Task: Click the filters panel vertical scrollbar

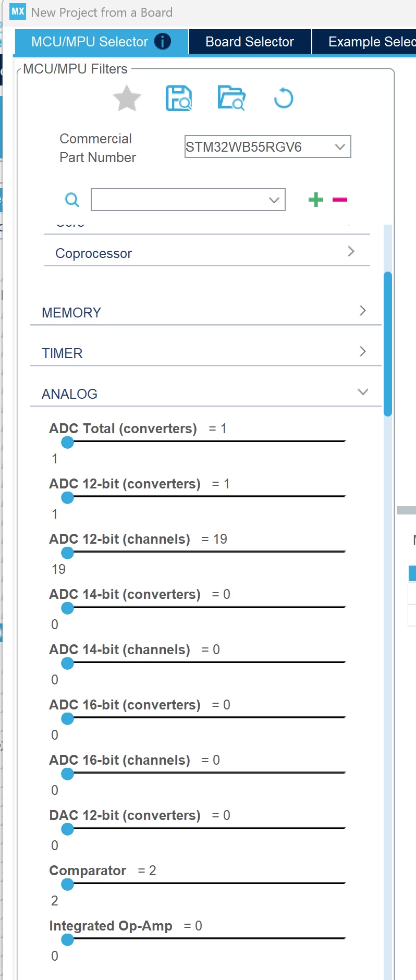Action: pos(387,344)
